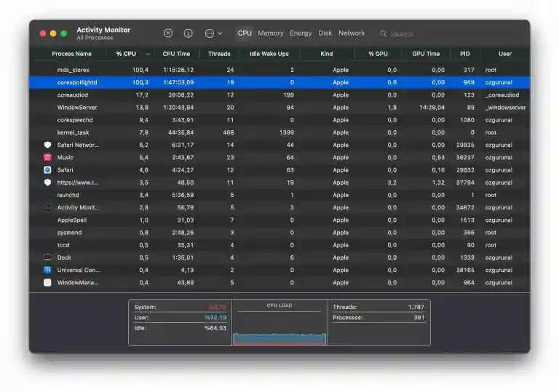Image resolution: width=559 pixels, height=392 pixels.
Task: Click the Activity Monitor process row icon
Action: (47, 207)
